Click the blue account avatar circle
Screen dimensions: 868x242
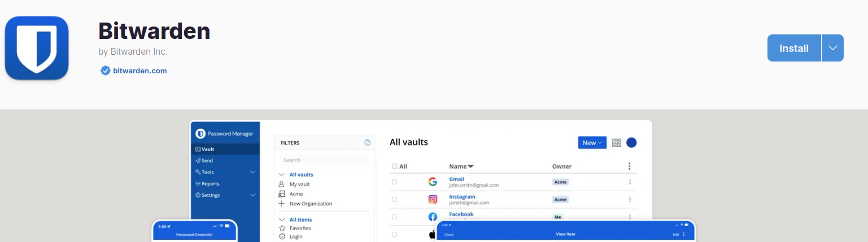point(631,143)
